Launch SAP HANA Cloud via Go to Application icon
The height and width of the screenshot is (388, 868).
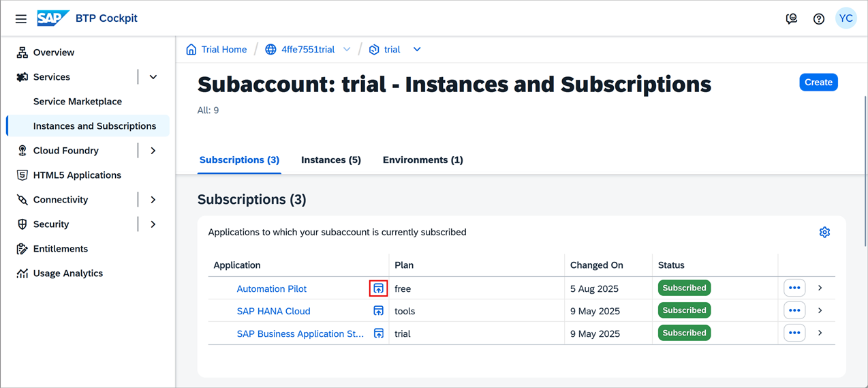pos(379,311)
